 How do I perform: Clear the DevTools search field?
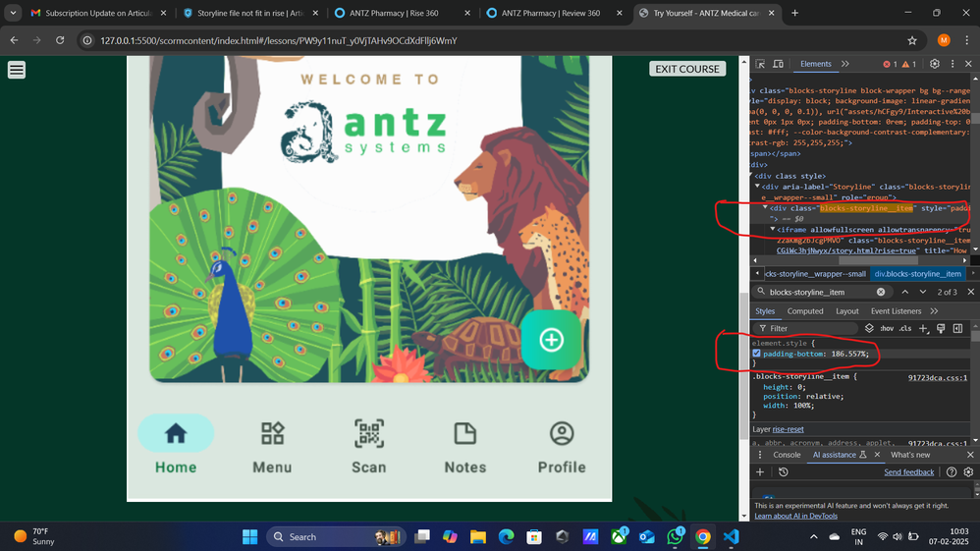pos(881,292)
